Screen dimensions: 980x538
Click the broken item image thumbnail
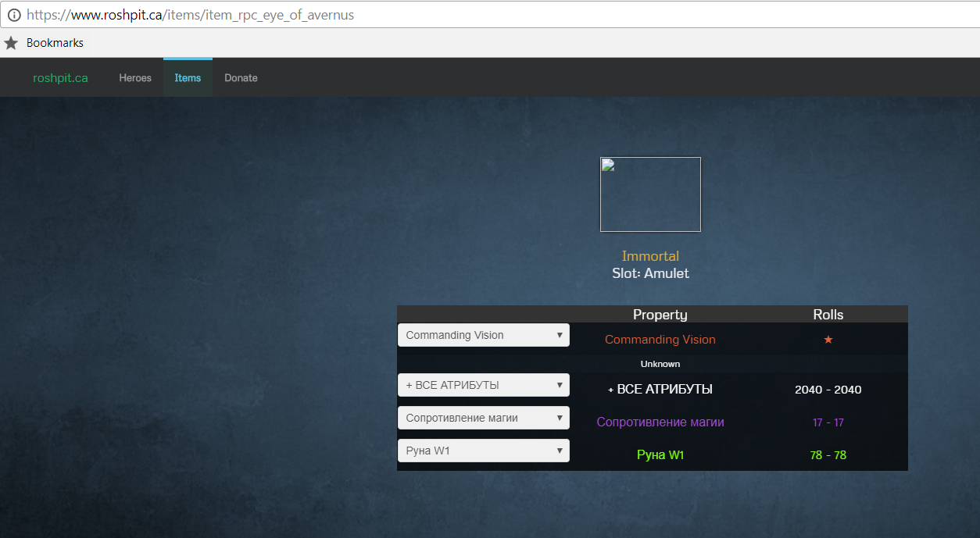click(x=650, y=194)
